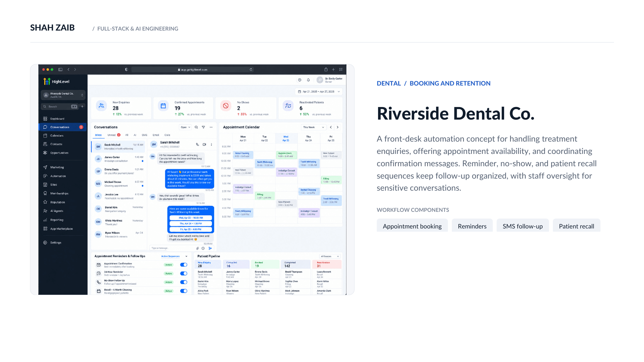
Task: Open the date range dropdown
Action: [319, 91]
